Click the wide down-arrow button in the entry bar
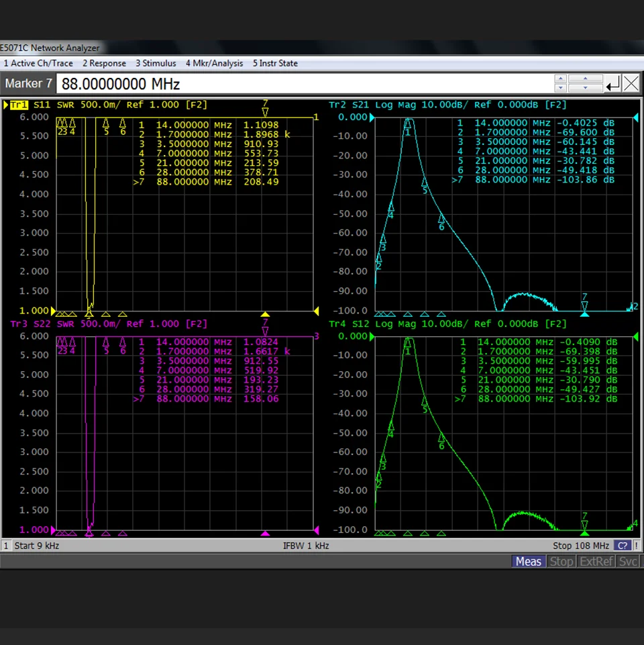Image resolution: width=644 pixels, height=645 pixels. coord(586,88)
